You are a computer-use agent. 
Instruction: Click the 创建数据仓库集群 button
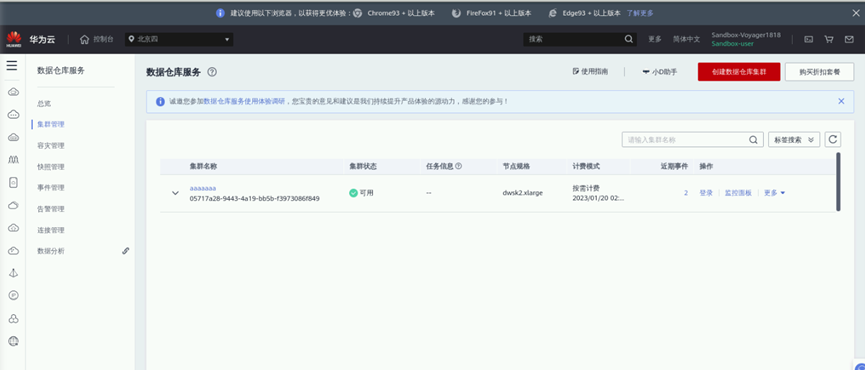[x=739, y=72]
